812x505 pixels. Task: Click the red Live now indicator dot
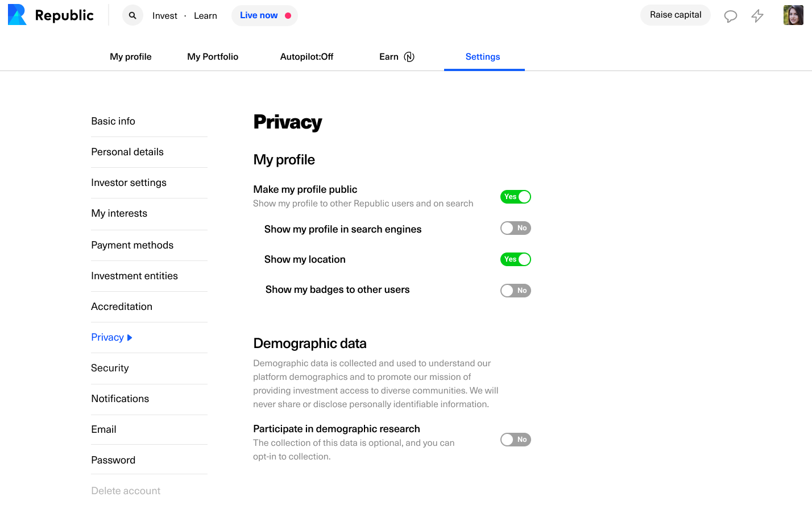click(x=288, y=16)
